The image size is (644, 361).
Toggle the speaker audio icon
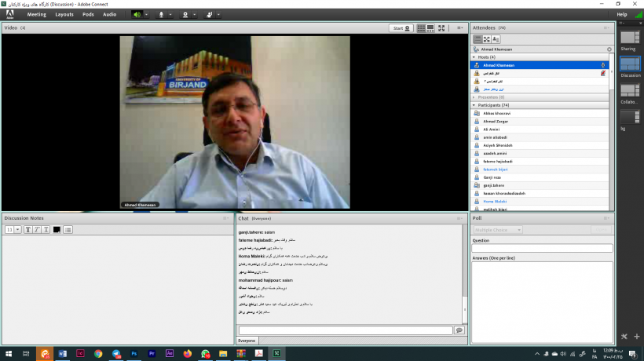pyautogui.click(x=137, y=15)
